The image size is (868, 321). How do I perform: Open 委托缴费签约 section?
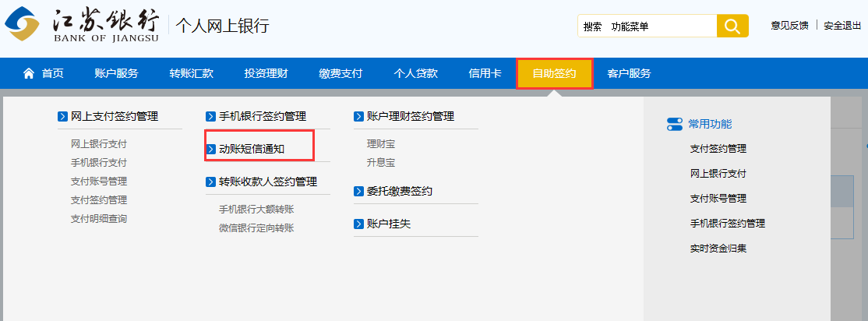point(399,191)
